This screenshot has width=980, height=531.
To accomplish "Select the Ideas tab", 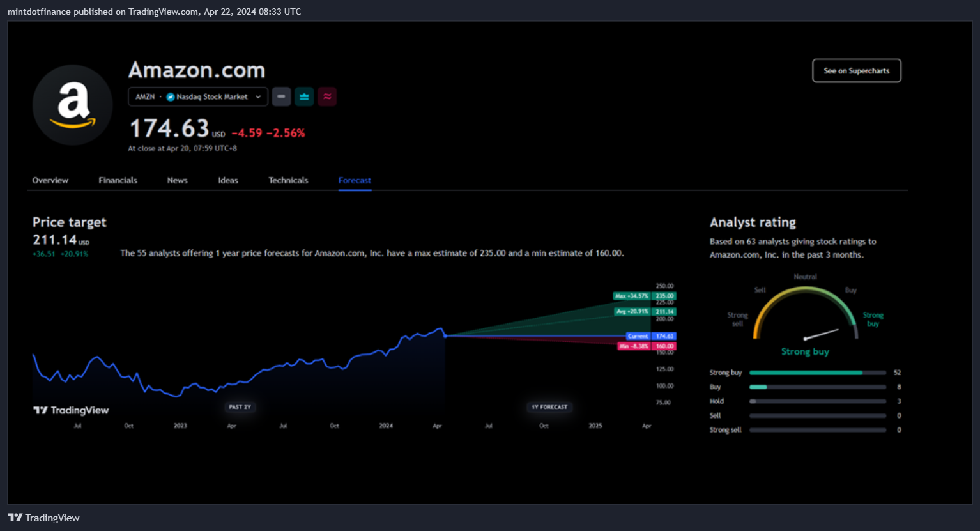I will pos(227,180).
